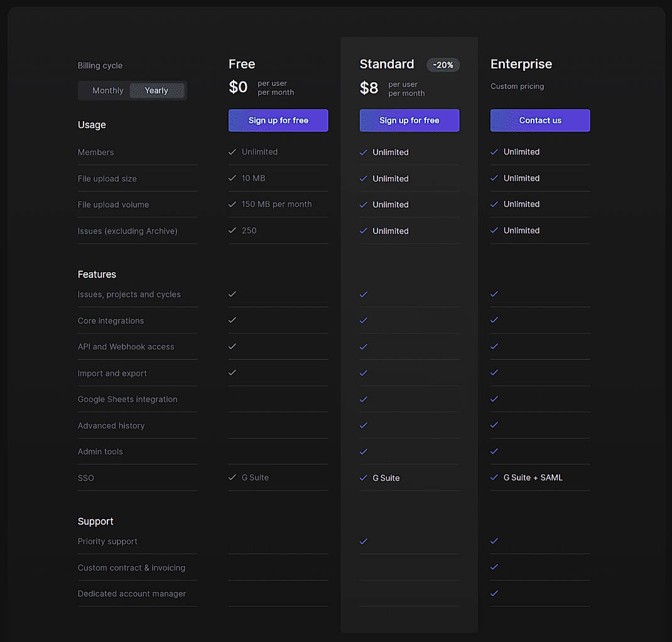
Task: Click the Support section heading
Action: [95, 521]
